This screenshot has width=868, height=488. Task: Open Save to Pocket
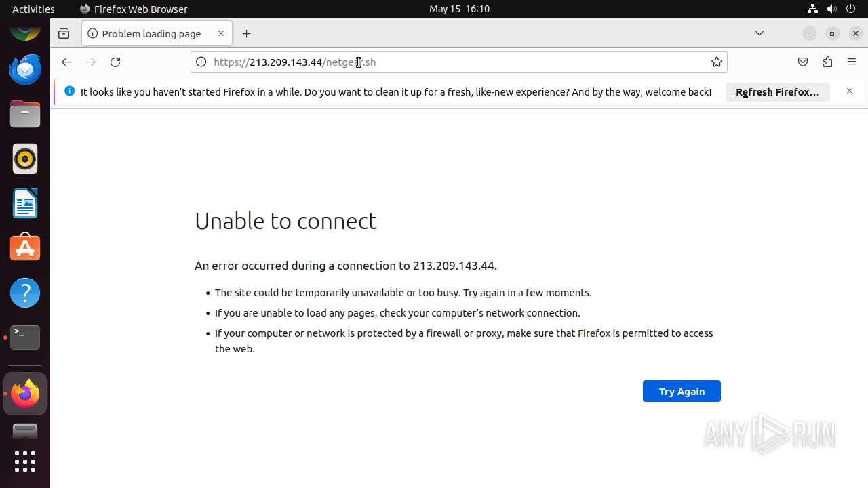pyautogui.click(x=803, y=62)
